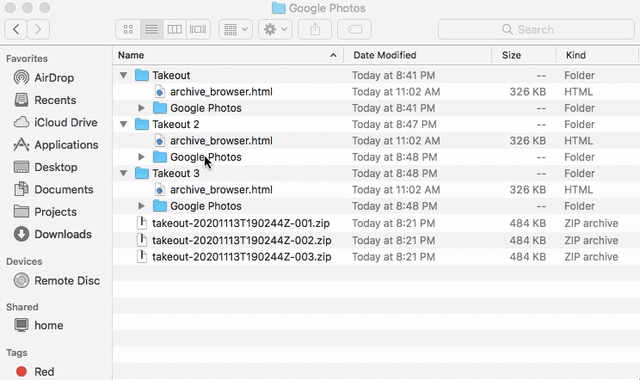Switch to gallery view
The height and width of the screenshot is (380, 640).
pyautogui.click(x=198, y=29)
